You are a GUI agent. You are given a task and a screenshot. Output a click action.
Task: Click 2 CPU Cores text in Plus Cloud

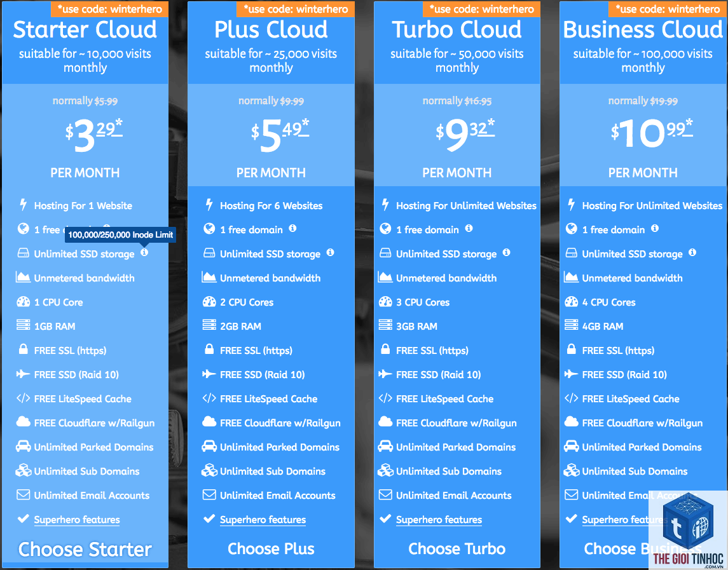pyautogui.click(x=247, y=302)
